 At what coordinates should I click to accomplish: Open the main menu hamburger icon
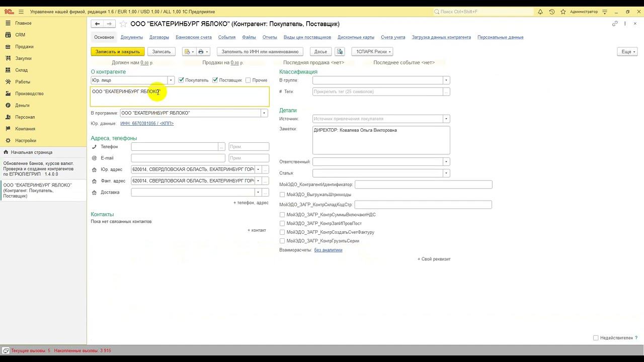tap(21, 12)
